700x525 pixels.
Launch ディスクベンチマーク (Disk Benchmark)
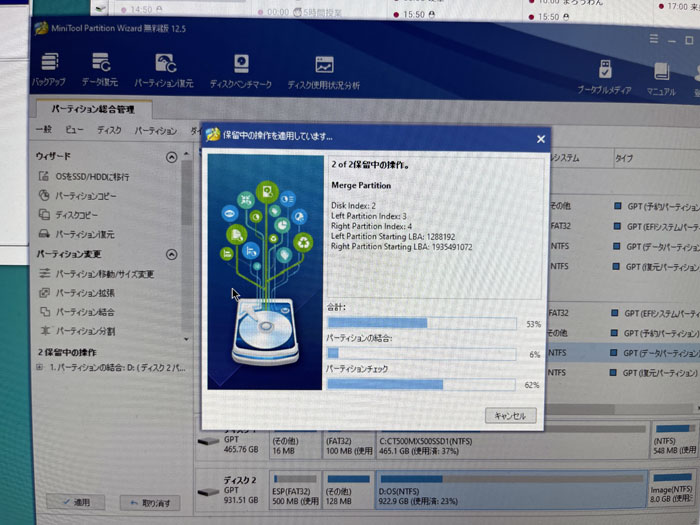click(241, 71)
